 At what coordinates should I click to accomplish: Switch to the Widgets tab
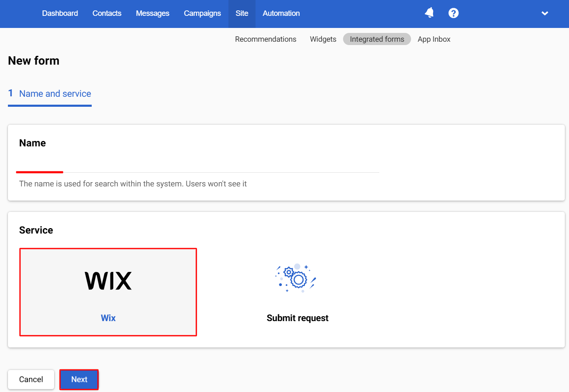(x=323, y=39)
